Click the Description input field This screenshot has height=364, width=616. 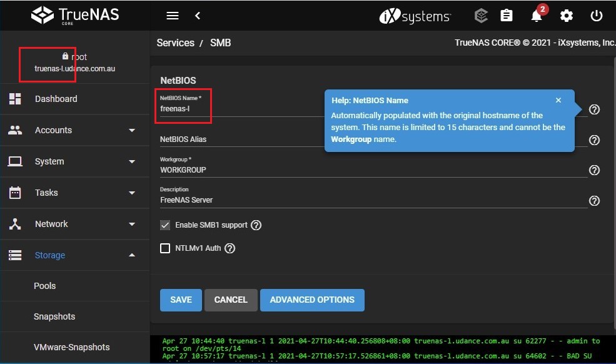click(x=373, y=200)
